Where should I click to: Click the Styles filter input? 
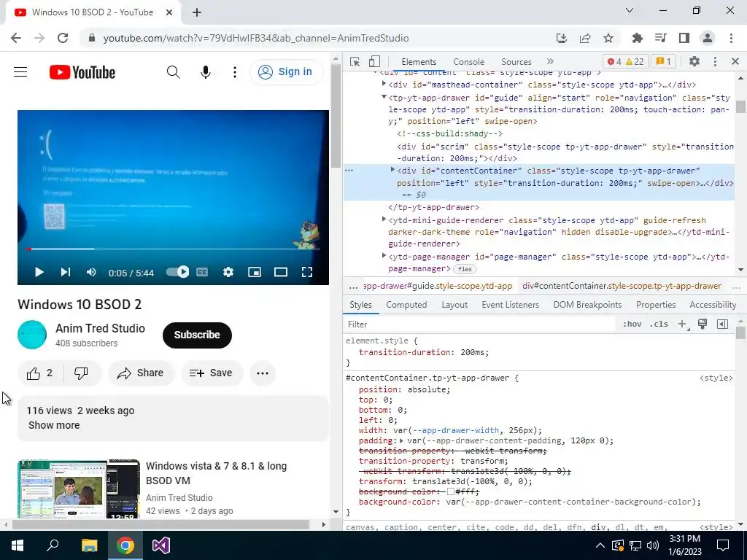pos(479,324)
